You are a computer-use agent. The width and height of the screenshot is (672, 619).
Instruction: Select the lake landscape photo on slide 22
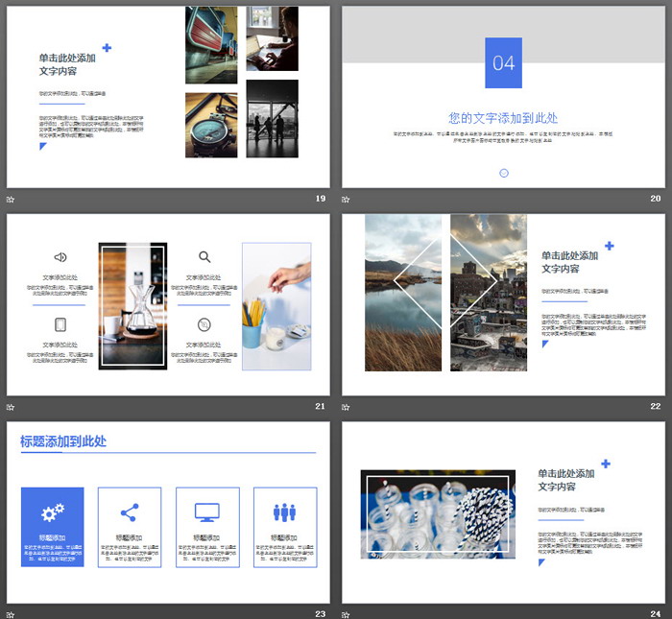pos(403,293)
